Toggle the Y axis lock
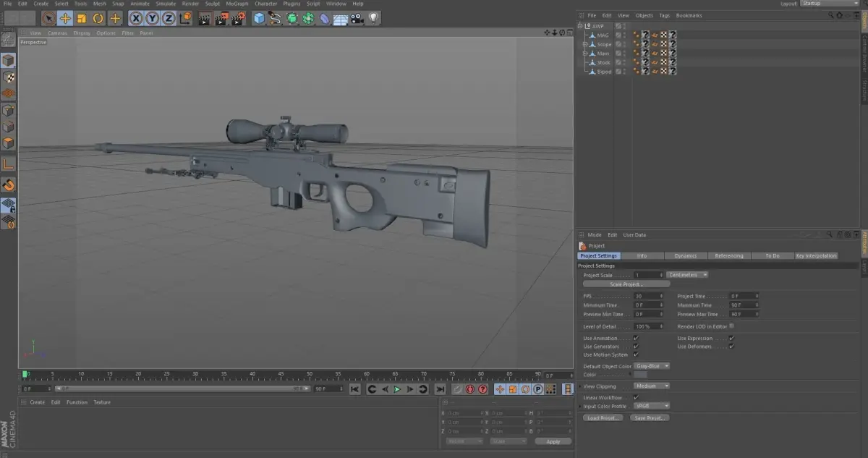 (x=152, y=18)
